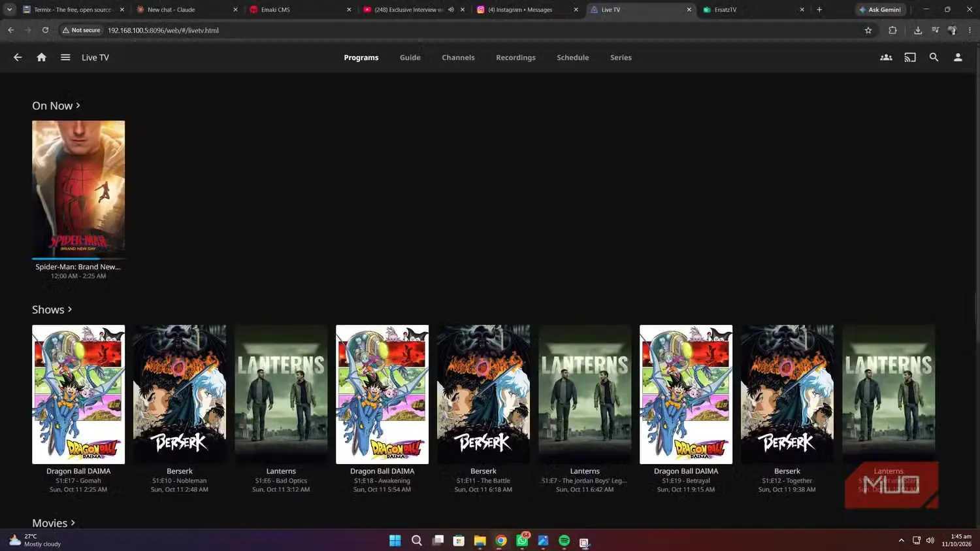Open Dragon Ball DAIMA S1:E18 Awakening poster

click(382, 394)
